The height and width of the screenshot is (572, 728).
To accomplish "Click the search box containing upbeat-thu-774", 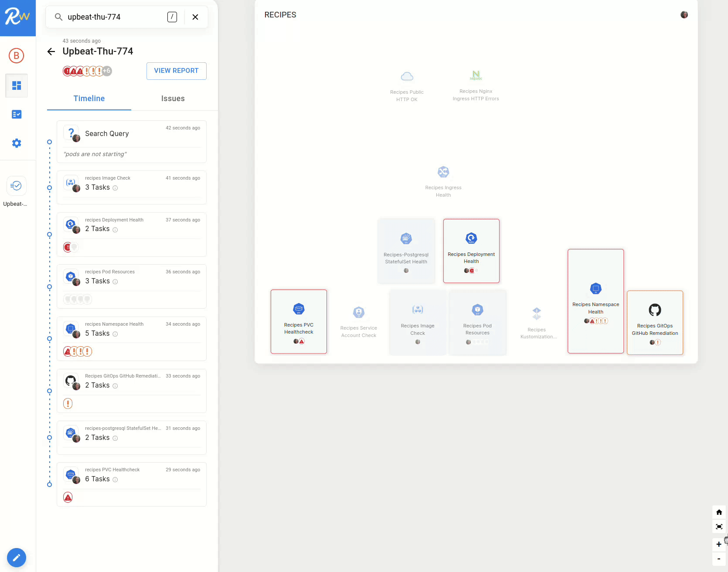I will coord(113,17).
